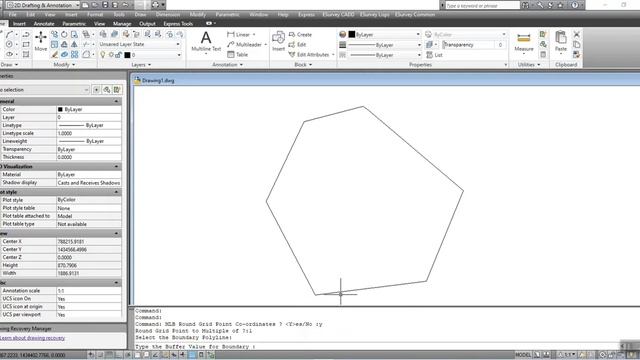Open the Dimension menu
This screenshot has height=360, width=640.
[x=167, y=14]
